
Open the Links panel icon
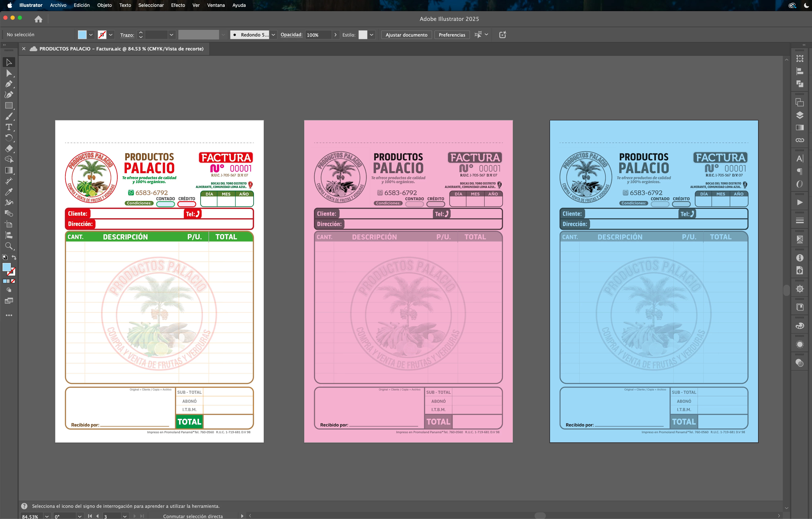coord(800,140)
